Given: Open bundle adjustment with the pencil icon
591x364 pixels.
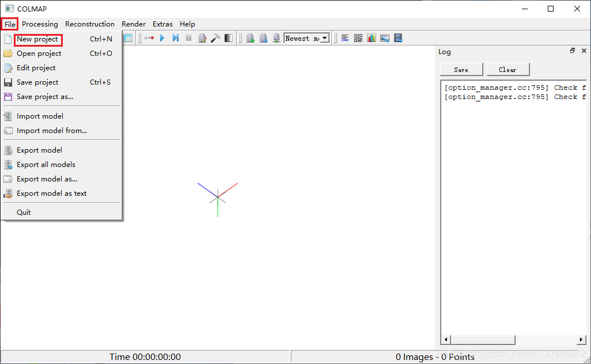Looking at the screenshot, I should point(203,38).
